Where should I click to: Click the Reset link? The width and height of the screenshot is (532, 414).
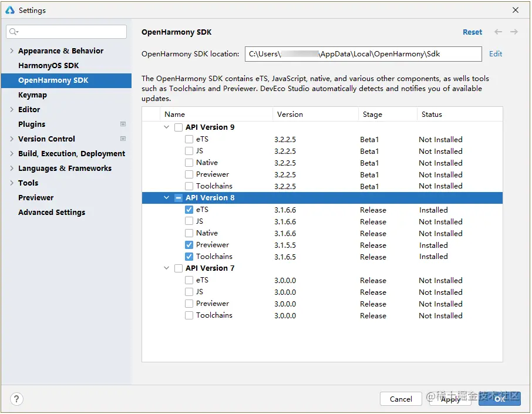pyautogui.click(x=472, y=32)
